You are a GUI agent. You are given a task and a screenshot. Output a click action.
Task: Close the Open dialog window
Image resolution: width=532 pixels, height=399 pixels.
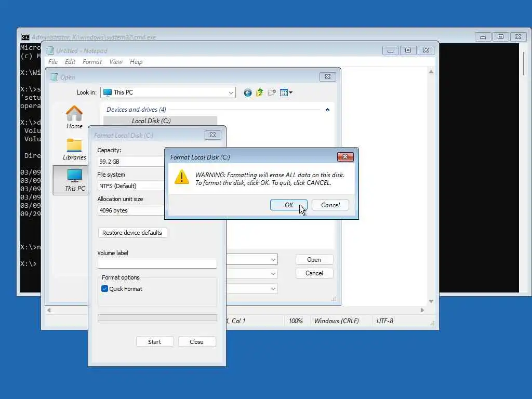[x=328, y=77]
